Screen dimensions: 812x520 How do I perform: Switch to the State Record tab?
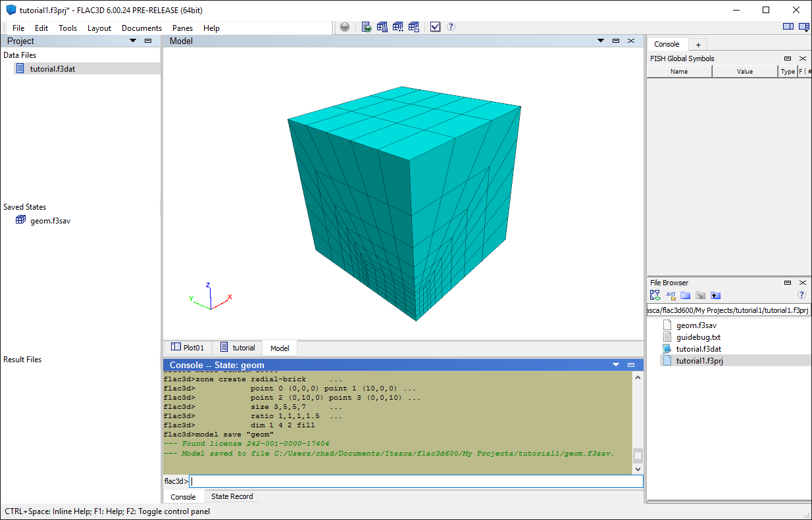click(x=232, y=496)
